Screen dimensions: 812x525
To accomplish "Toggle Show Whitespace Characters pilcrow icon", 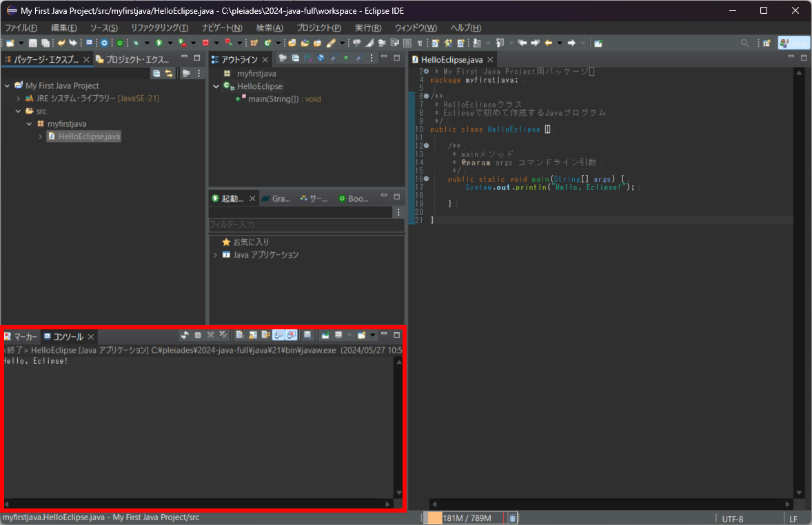I will 420,43.
